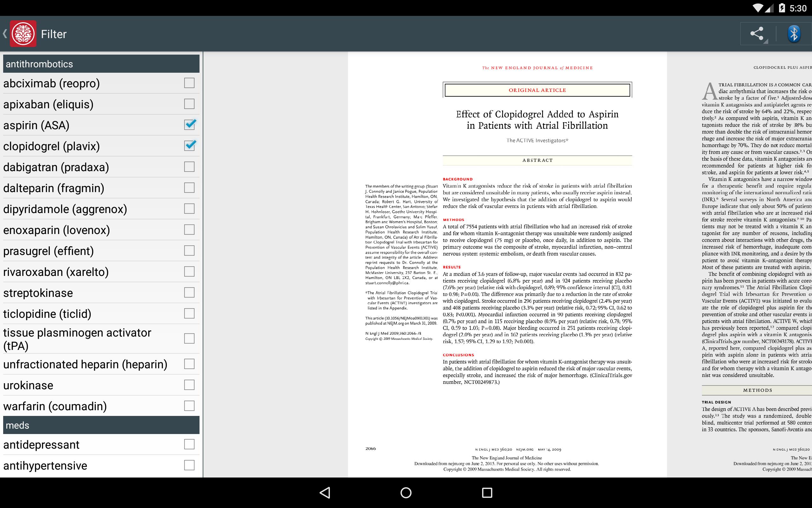Check the tissue plasminogen activator (tPA) checkbox
Viewport: 812px width, 508px height.
(x=189, y=338)
